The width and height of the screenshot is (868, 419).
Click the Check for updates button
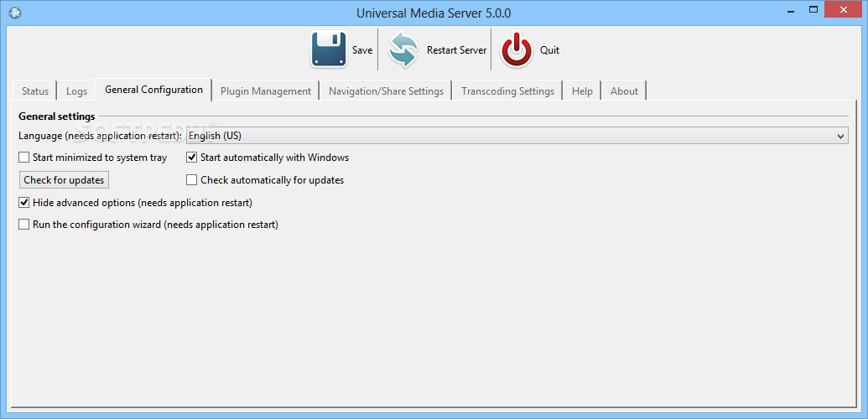(64, 180)
